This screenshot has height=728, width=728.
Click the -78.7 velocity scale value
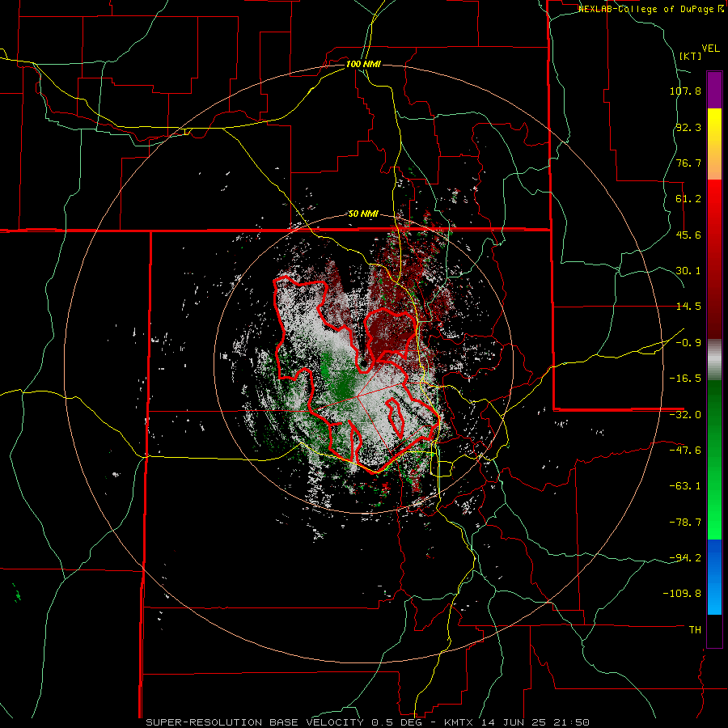(x=685, y=523)
